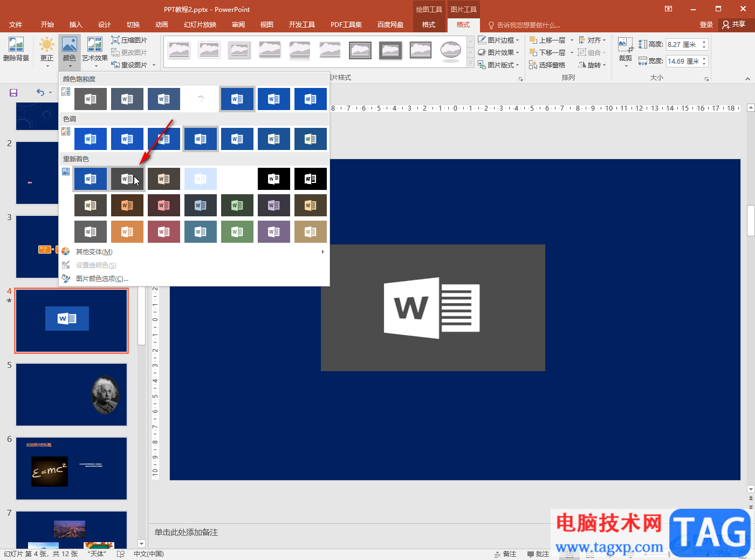The width and height of the screenshot is (755, 560).
Task: Click the Undo arrow icon
Action: click(x=40, y=93)
